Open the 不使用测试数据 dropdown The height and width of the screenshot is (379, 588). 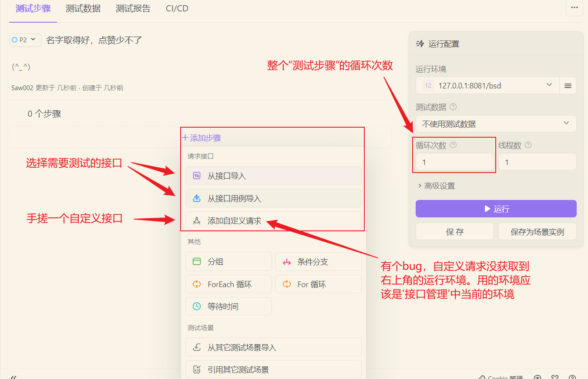point(496,124)
